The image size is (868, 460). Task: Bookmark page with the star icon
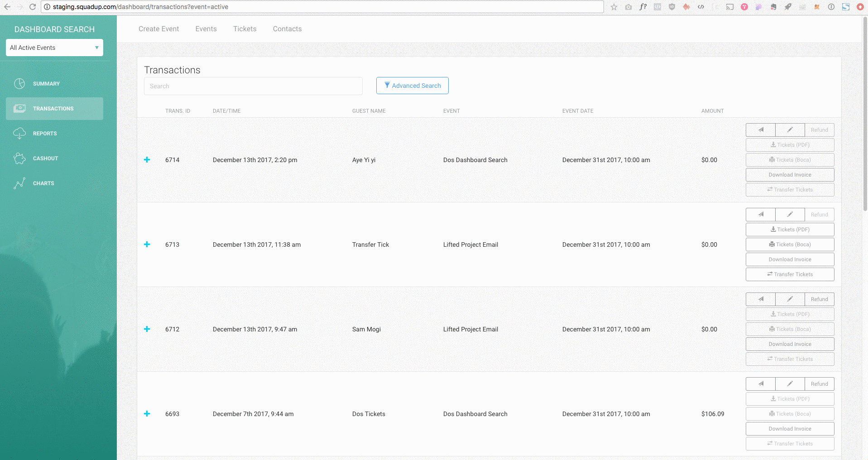tap(614, 7)
